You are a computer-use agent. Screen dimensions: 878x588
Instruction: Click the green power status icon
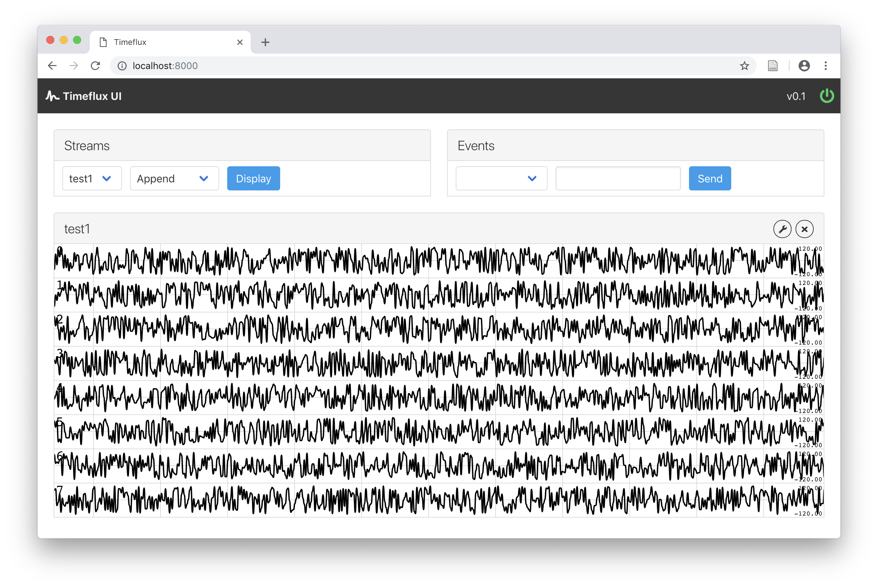827,96
